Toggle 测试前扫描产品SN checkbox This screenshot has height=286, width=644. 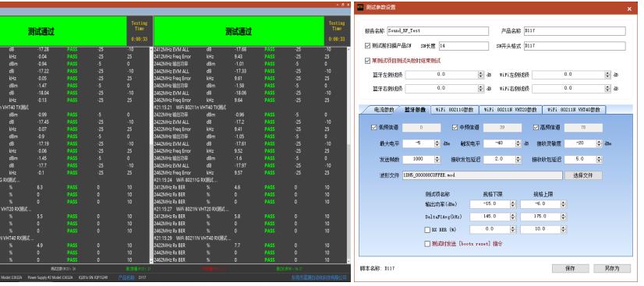(367, 45)
